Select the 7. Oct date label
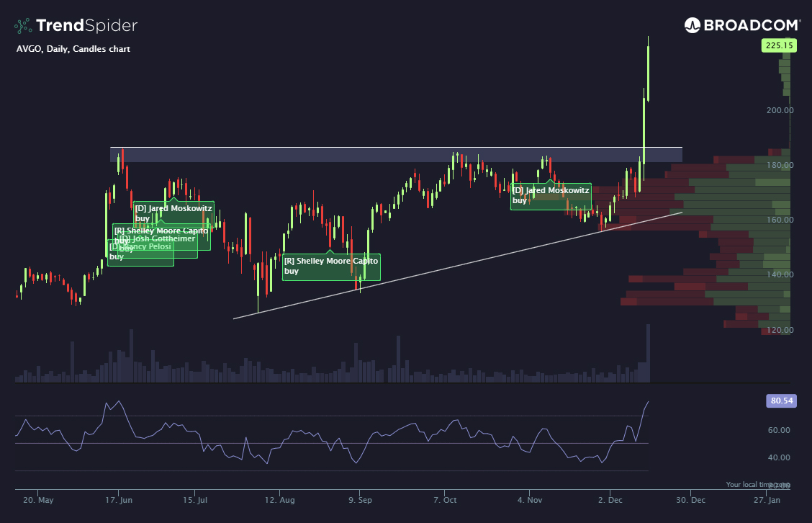Viewport: 812px width, 523px height. tap(445, 500)
